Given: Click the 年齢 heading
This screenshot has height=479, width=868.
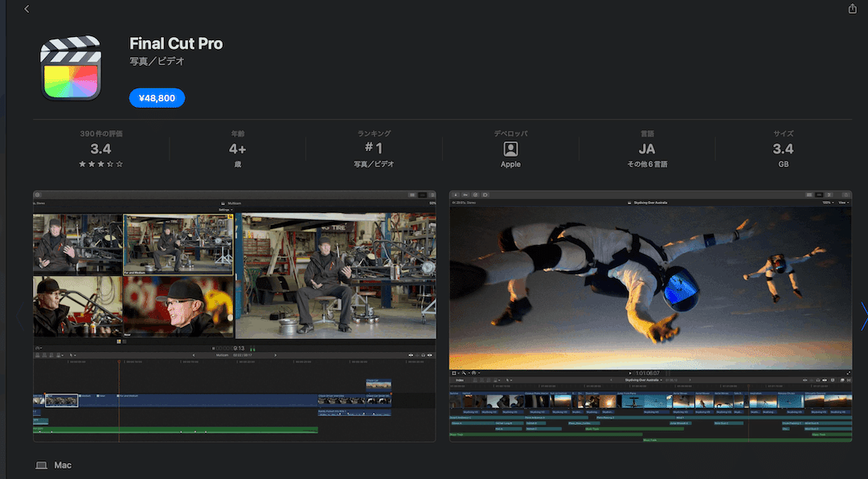Looking at the screenshot, I should pos(237,133).
